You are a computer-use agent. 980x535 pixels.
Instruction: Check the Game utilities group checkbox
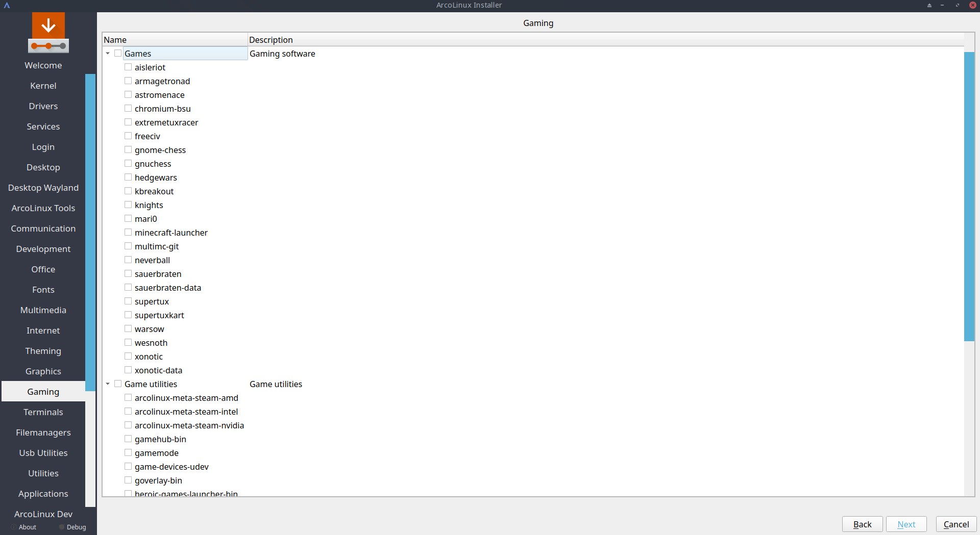(118, 384)
